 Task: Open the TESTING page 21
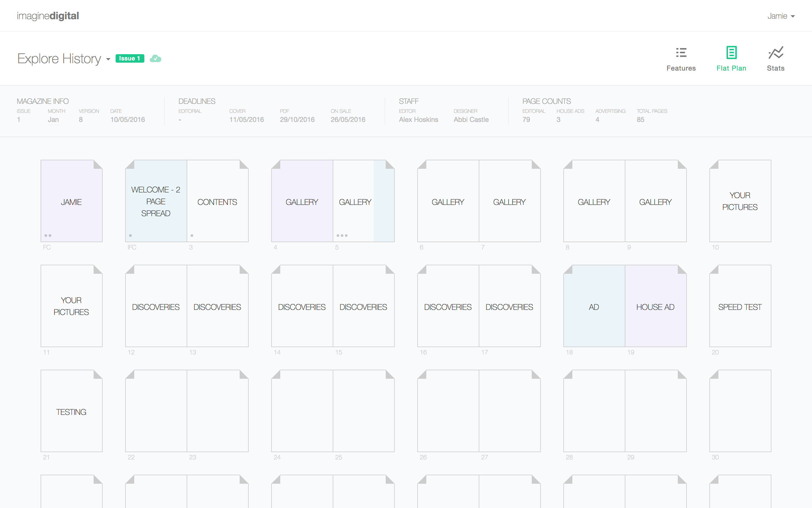[71, 411]
